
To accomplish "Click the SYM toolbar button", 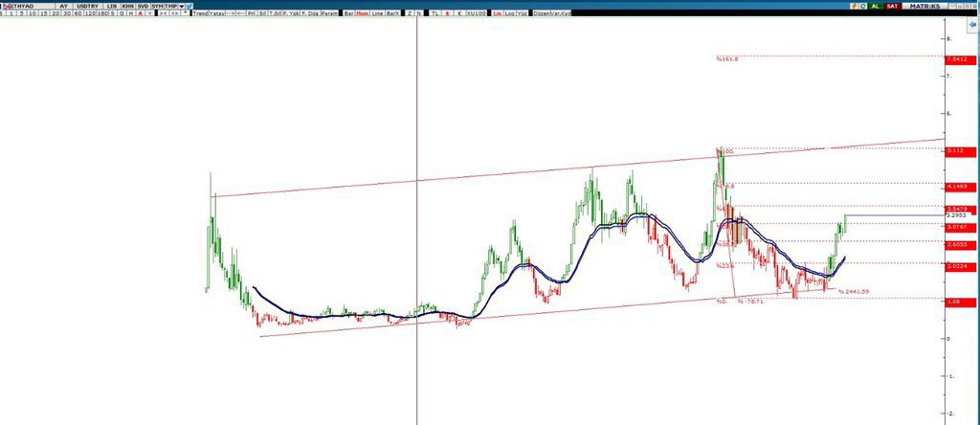I will [x=158, y=6].
